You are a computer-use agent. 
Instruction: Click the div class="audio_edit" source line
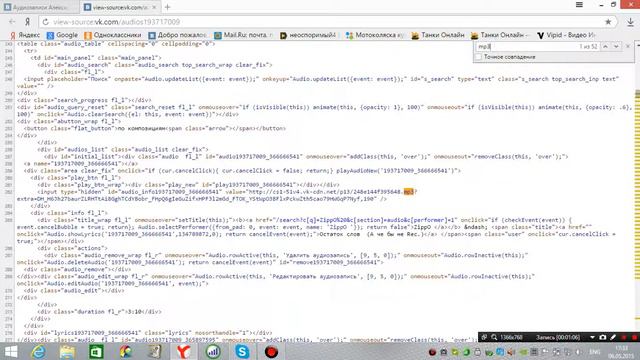(74, 291)
